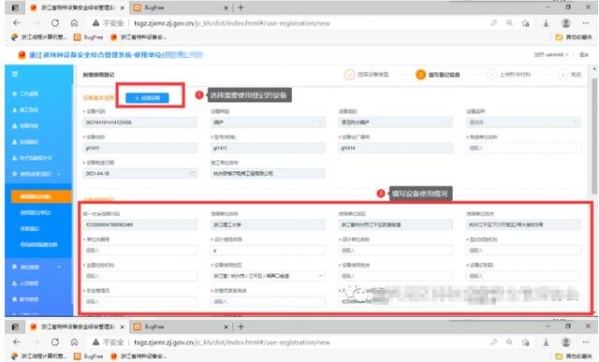Open settings and more menu in lower window
599x362 pixels.
click(586, 342)
